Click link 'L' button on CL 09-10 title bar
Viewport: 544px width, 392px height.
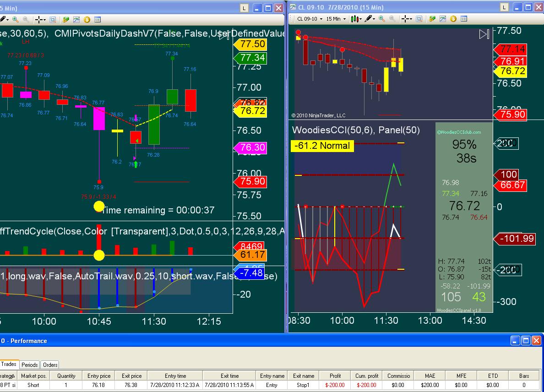click(504, 7)
